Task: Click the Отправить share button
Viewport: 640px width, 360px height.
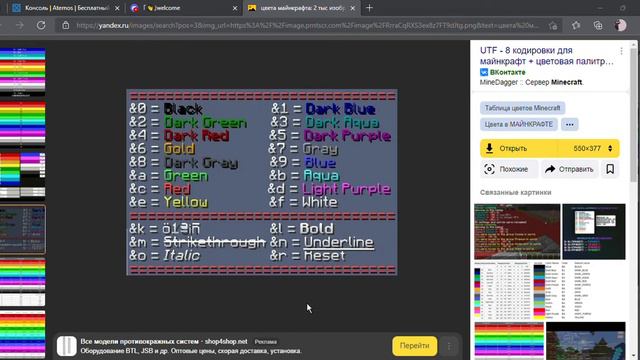Action: pos(569,169)
